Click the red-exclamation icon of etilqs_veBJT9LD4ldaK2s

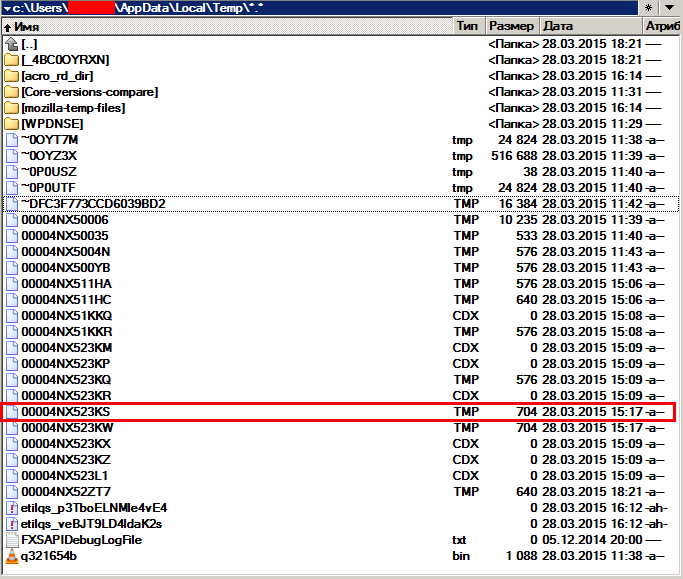(12, 524)
